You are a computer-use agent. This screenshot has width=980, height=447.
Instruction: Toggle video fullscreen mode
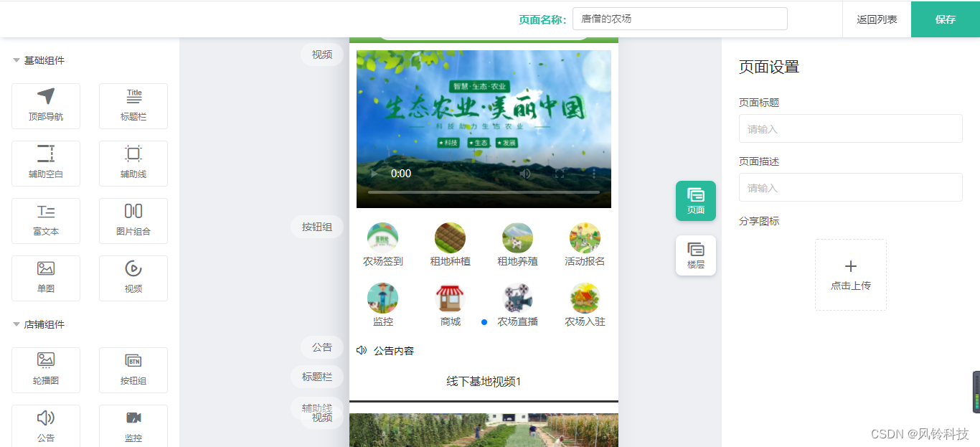(x=560, y=174)
